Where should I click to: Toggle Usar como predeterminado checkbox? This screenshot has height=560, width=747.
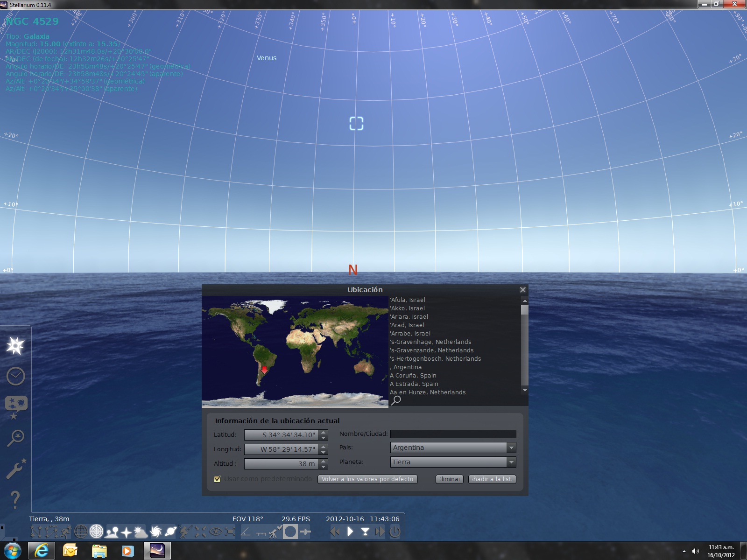click(x=217, y=479)
